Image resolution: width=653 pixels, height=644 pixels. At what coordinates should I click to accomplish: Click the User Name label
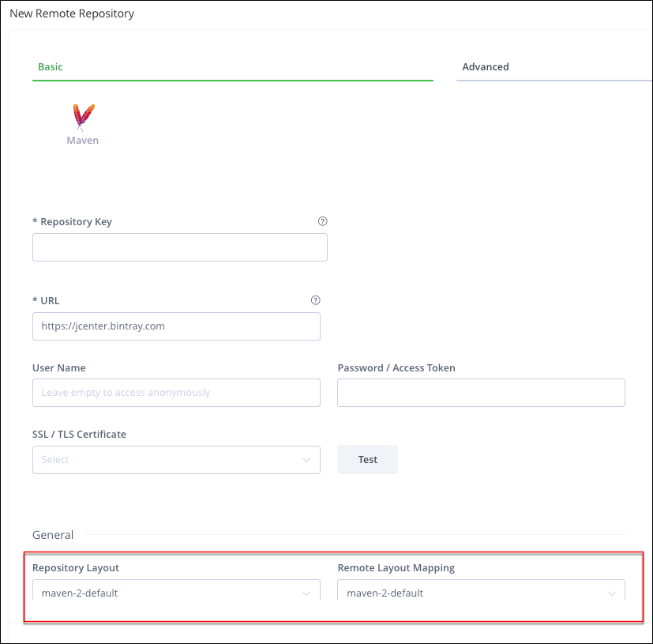click(58, 368)
